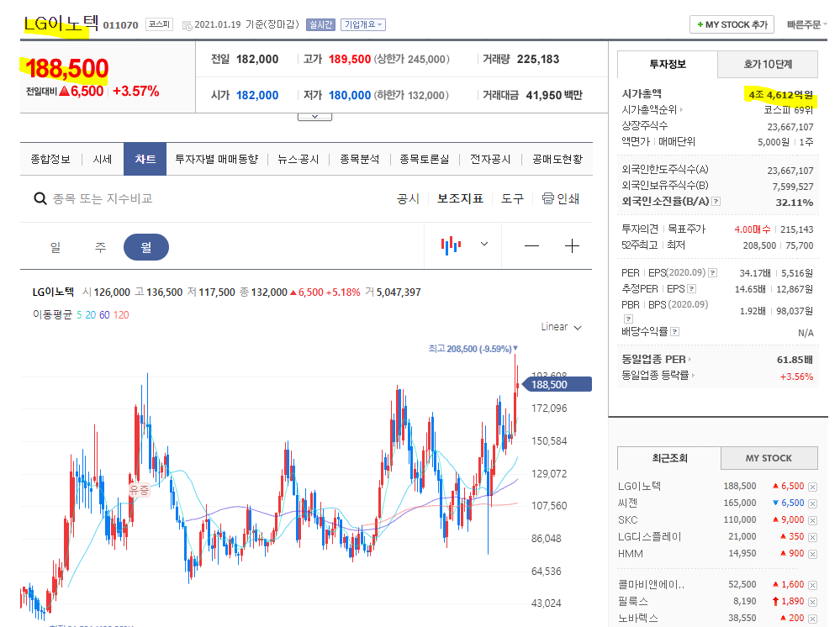840x627 pixels.
Task: Toggle the 60 moving average line
Action: tap(104, 315)
